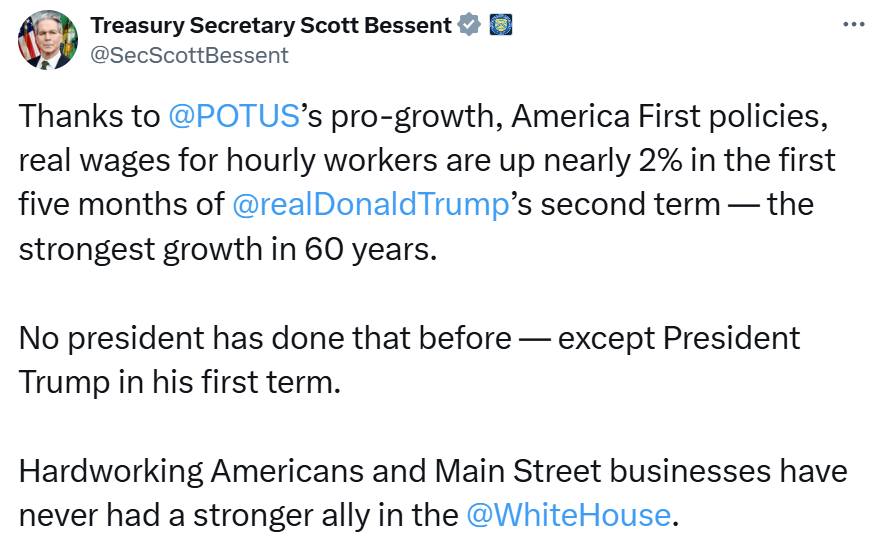
Task: Click the gray verified checkmark badge
Action: (469, 25)
